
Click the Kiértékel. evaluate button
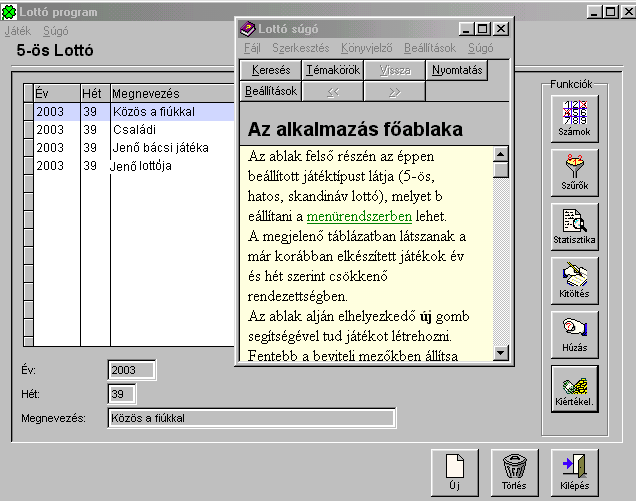click(x=574, y=389)
